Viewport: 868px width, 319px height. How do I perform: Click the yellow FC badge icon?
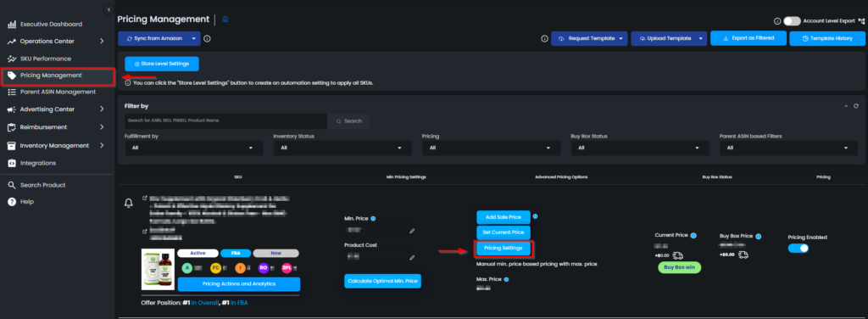(215, 268)
